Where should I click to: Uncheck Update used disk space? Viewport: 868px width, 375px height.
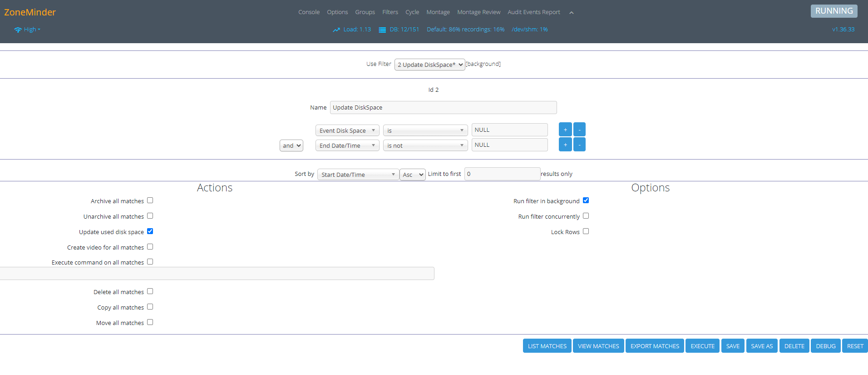point(150,231)
